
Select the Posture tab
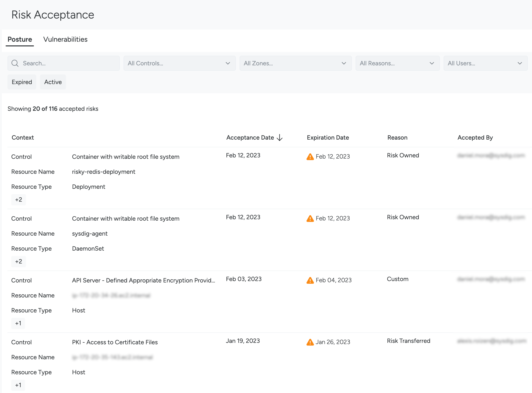[x=20, y=39]
